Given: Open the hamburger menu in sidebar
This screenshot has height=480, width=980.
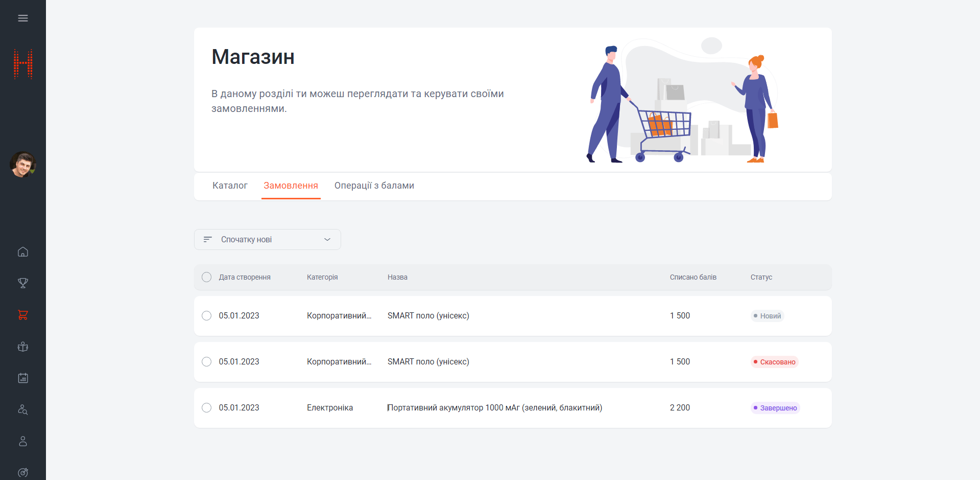Looking at the screenshot, I should 23,18.
